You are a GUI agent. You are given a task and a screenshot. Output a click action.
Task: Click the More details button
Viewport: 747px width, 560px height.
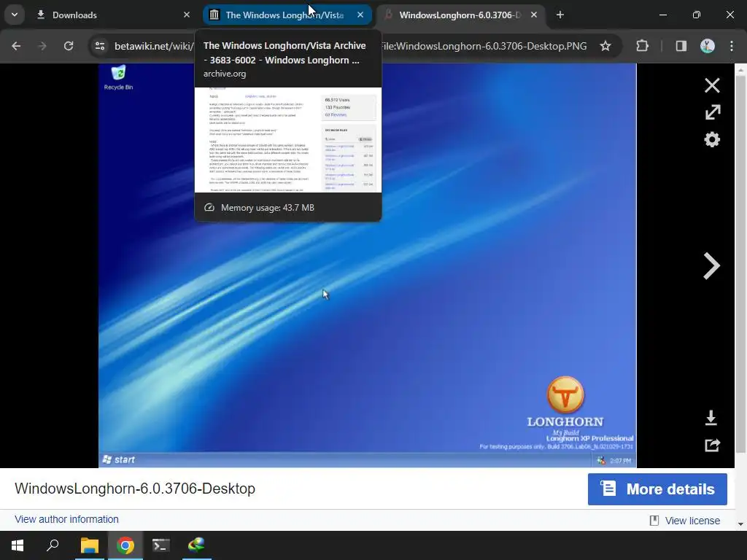657,489
